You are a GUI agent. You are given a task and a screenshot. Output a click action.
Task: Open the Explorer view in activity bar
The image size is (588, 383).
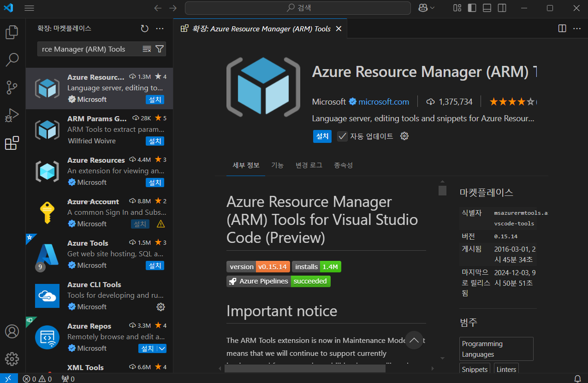click(x=12, y=32)
